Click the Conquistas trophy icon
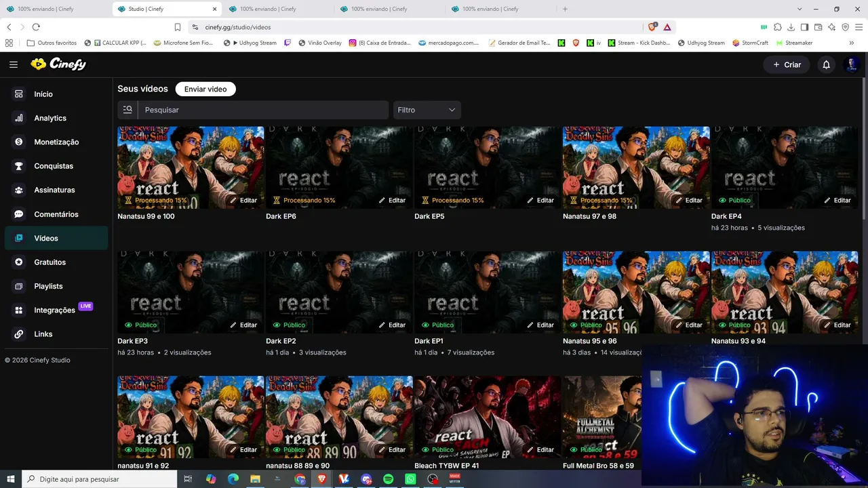Image resolution: width=868 pixels, height=488 pixels. pos(19,166)
